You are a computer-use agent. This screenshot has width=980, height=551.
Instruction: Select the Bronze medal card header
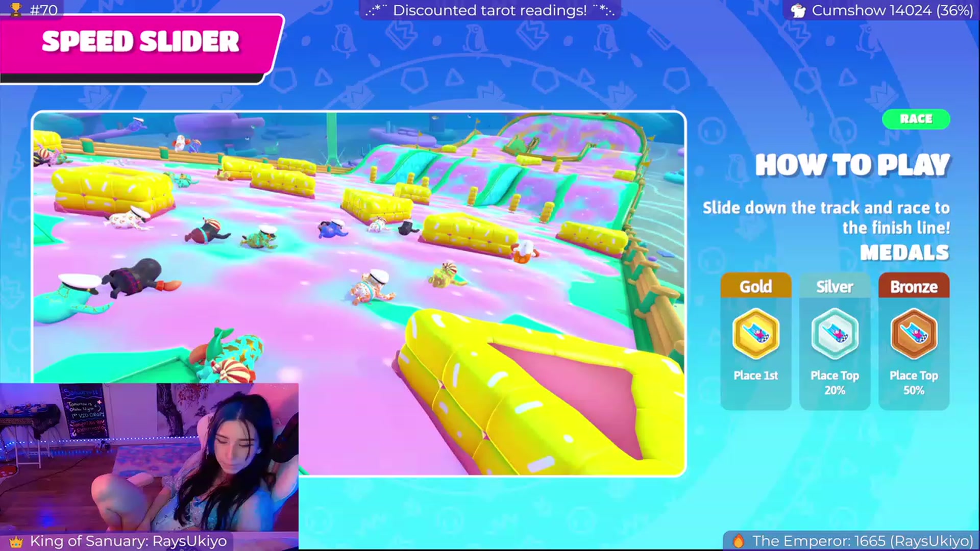[x=914, y=286]
